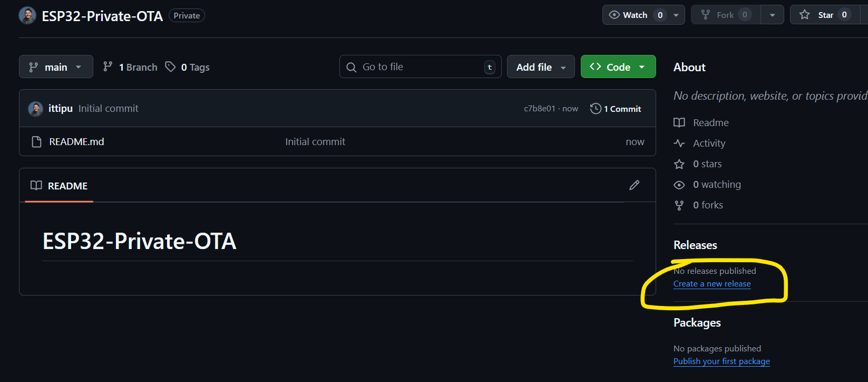Expand the green Code dropdown
This screenshot has width=868, height=382.
click(x=618, y=67)
